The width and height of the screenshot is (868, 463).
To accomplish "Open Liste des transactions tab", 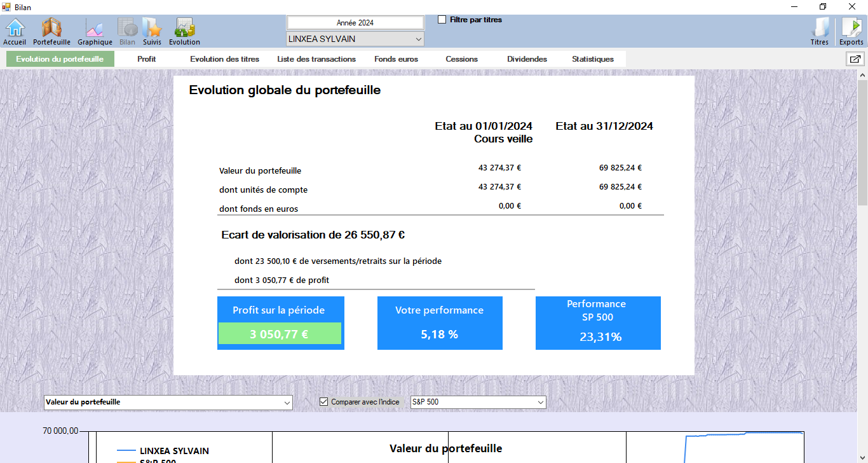I will click(316, 59).
